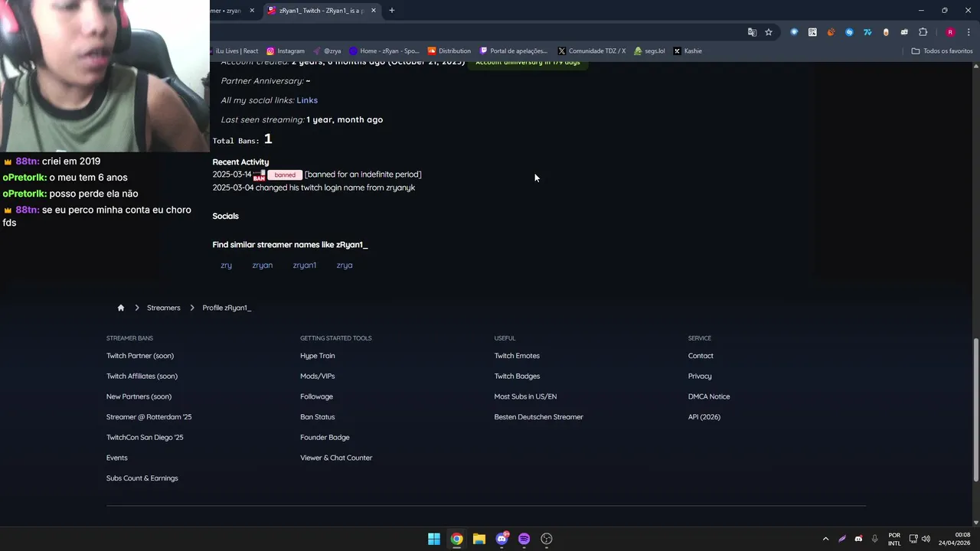Open the Hype Train tool link

point(318,356)
